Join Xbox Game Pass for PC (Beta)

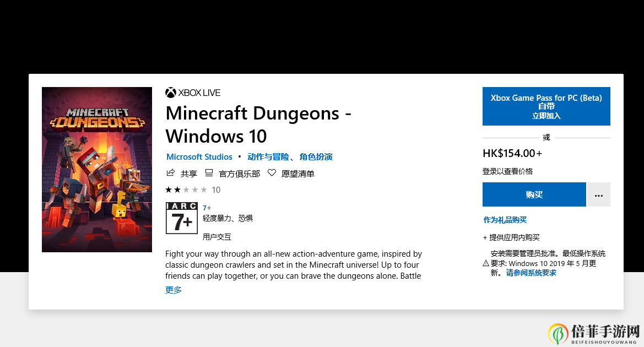pos(546,106)
